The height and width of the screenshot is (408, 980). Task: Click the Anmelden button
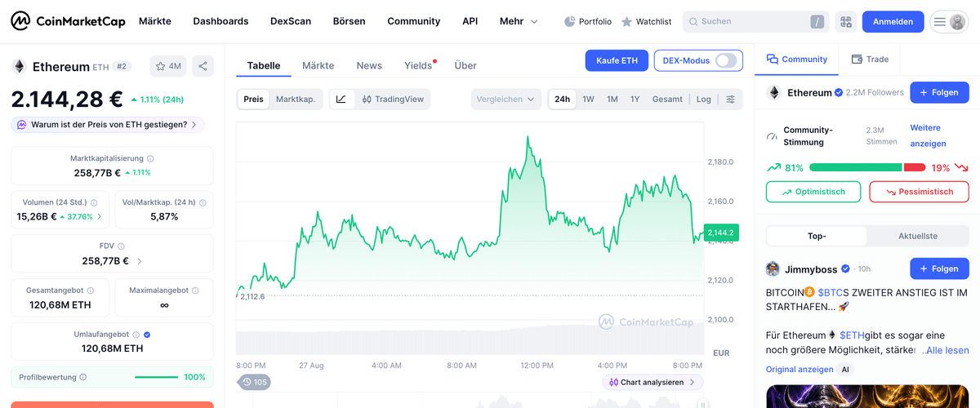click(x=893, y=21)
